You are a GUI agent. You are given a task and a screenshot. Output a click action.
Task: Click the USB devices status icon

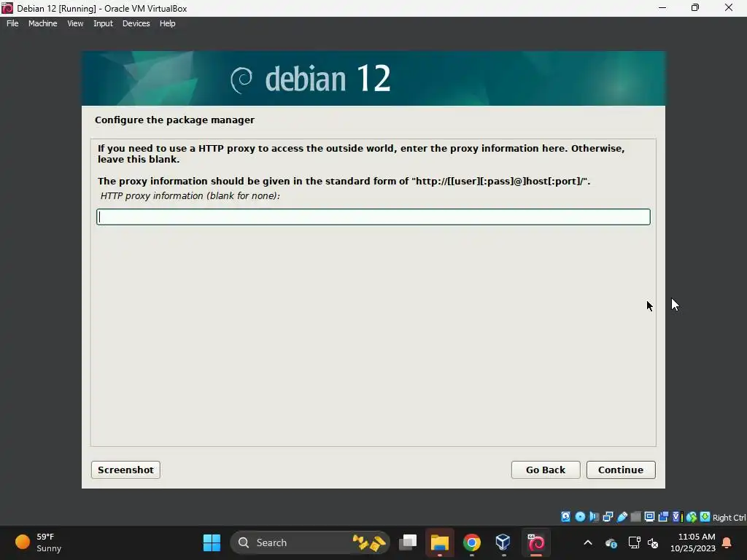click(x=622, y=517)
